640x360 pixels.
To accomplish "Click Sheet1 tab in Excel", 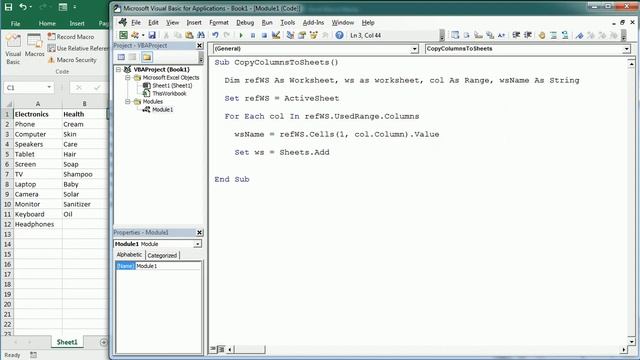I will 67,342.
